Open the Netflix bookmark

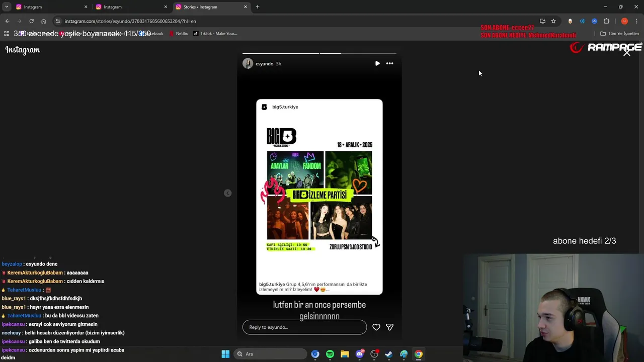[178, 34]
